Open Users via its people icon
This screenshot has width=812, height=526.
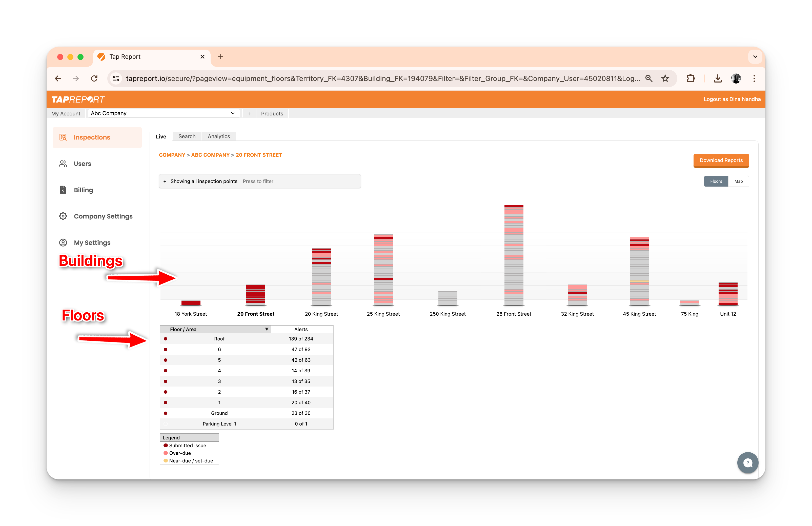click(x=63, y=164)
